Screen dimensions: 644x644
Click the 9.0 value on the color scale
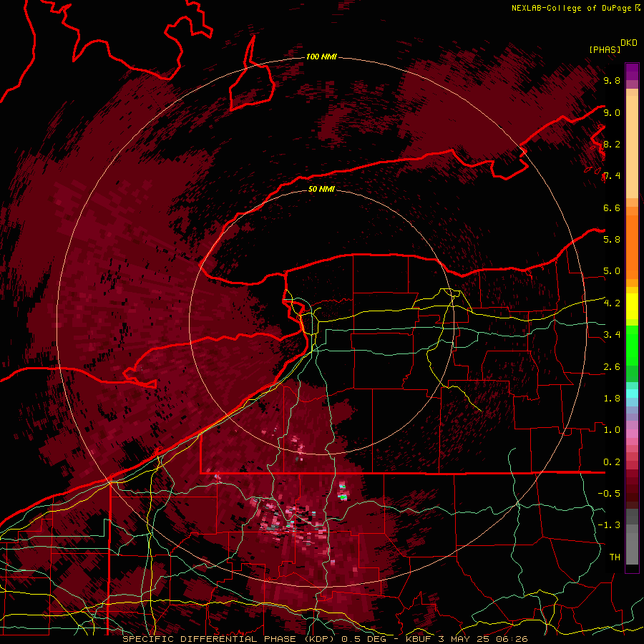coord(612,112)
